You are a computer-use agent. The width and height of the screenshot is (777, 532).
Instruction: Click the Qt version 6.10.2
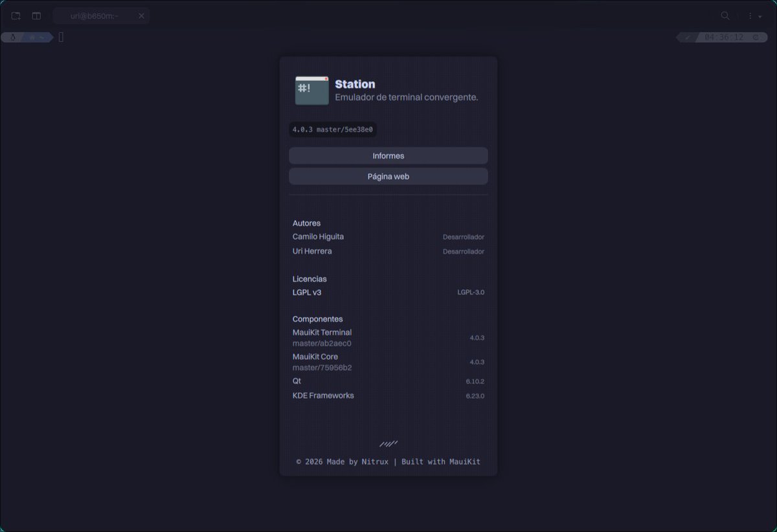[475, 382]
